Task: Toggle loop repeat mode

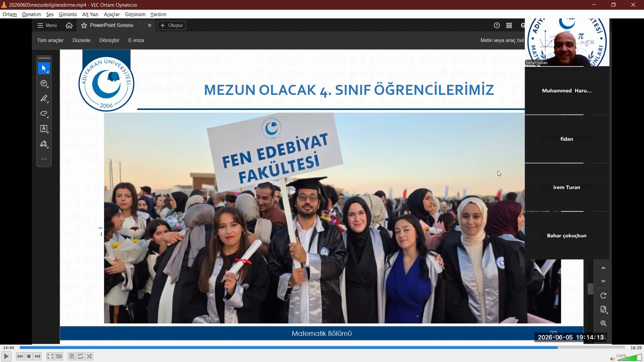Action: [80, 356]
